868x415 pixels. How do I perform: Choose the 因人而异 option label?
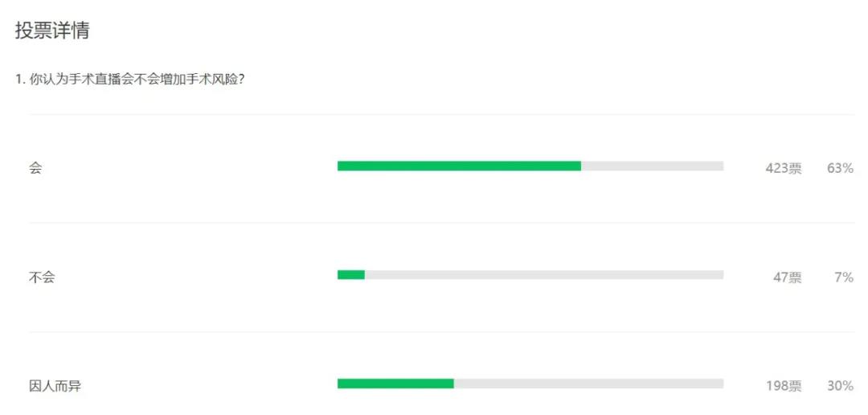pyautogui.click(x=55, y=385)
